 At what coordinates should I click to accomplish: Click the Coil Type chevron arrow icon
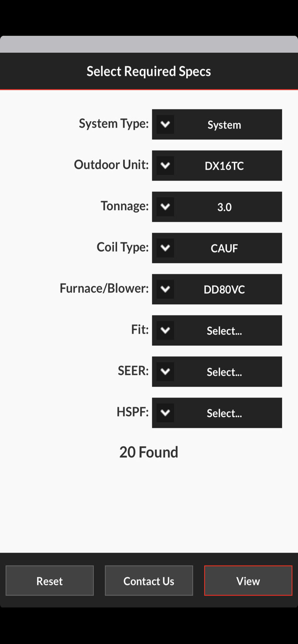pos(165,248)
